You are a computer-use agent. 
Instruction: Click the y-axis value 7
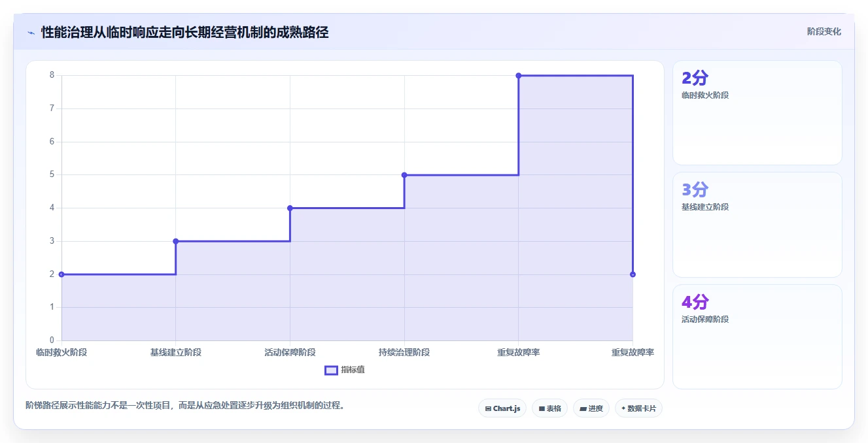tap(52, 108)
